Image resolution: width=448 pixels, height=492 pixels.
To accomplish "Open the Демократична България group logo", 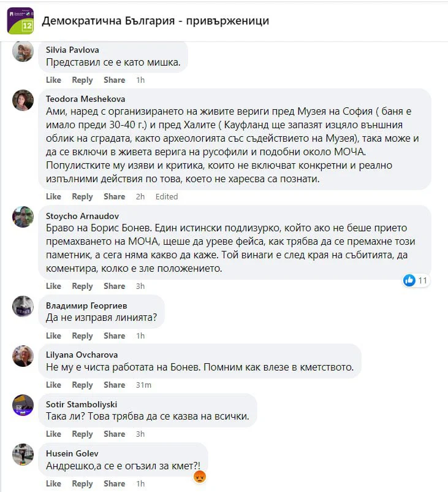I will point(20,21).
